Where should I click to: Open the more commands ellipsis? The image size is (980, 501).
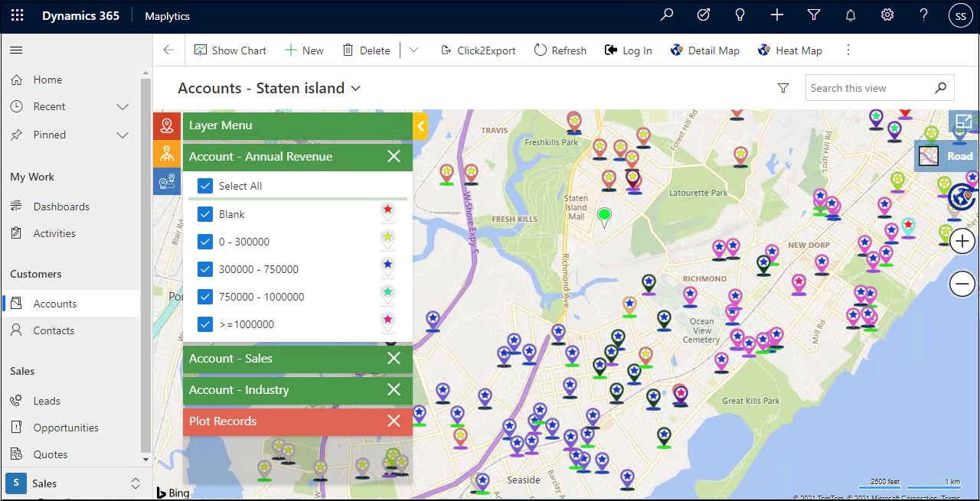(x=848, y=50)
